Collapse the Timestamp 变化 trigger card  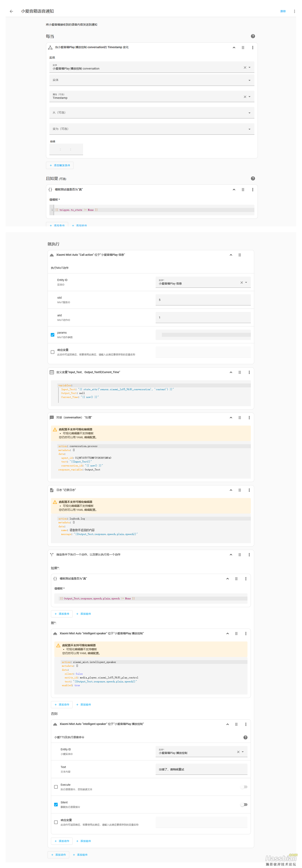tap(233, 48)
